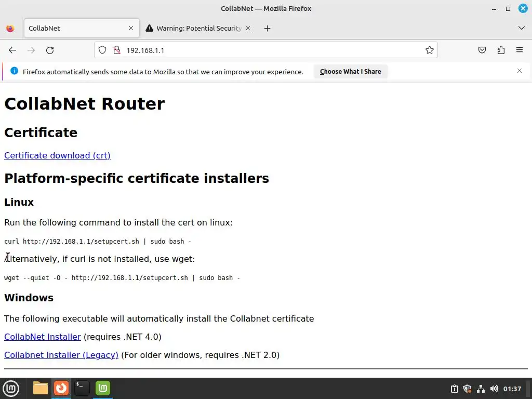This screenshot has height=399, width=532.
Task: Open the Linux Mint start menu
Action: pos(11,389)
